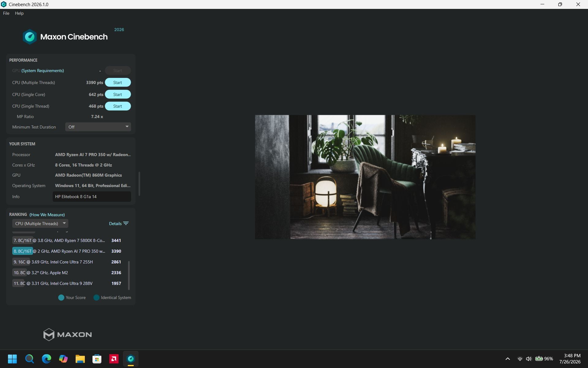Click the processor name AMD Ryzen AI 7 PRO 350

tap(93, 155)
